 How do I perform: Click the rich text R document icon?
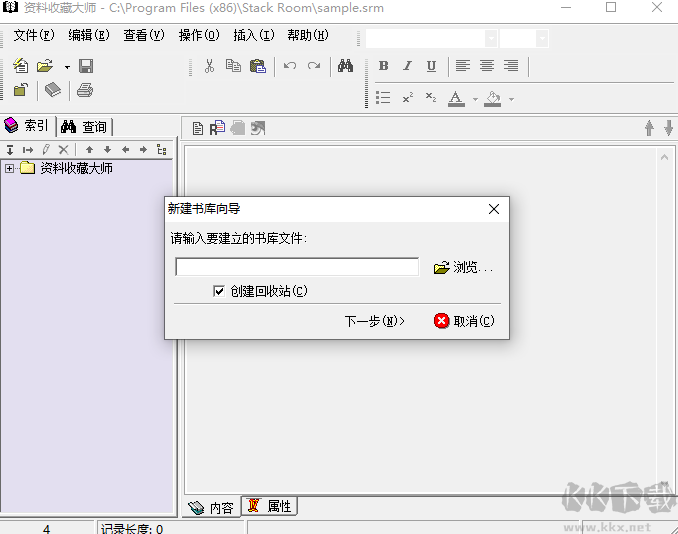[217, 128]
